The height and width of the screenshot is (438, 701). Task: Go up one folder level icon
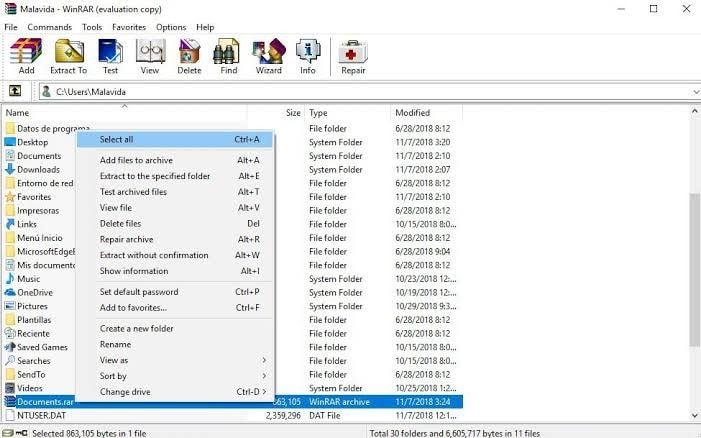point(15,91)
